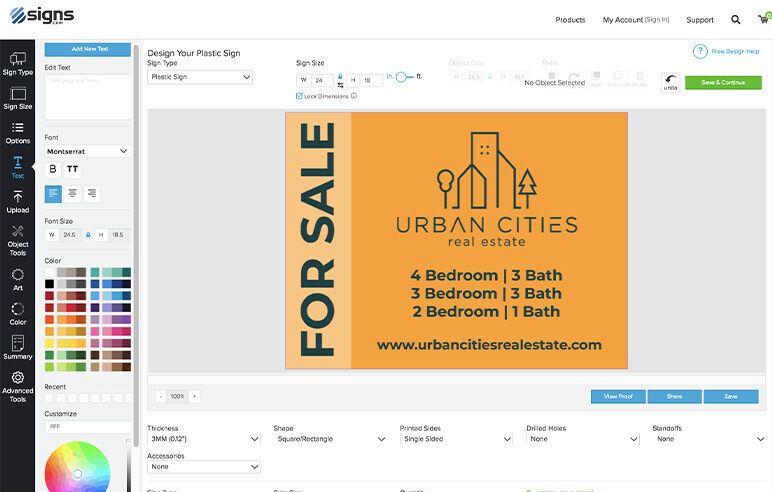772x492 pixels.
Task: Click the font size width field
Action: tap(71, 235)
